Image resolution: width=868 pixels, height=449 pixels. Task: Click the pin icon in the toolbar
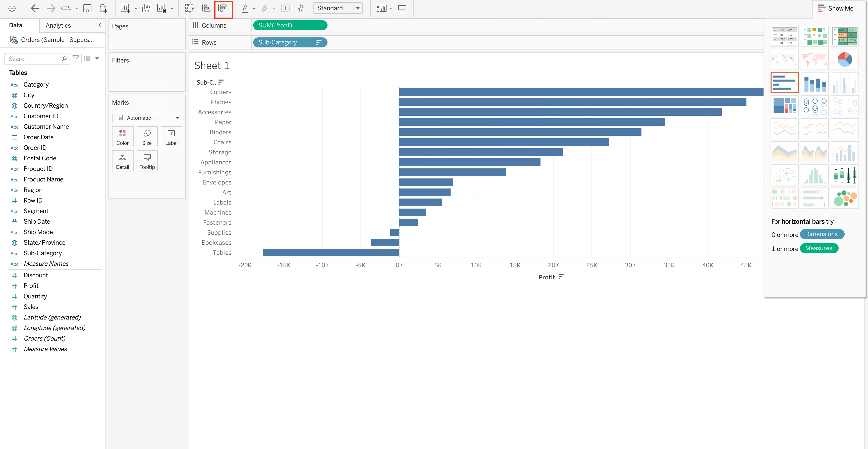point(301,8)
